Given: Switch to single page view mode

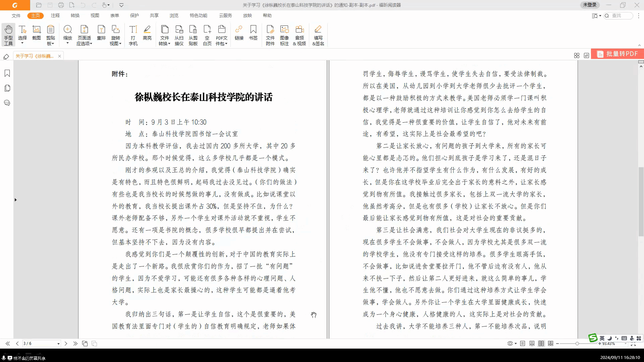Looking at the screenshot, I should pyautogui.click(x=523, y=344).
